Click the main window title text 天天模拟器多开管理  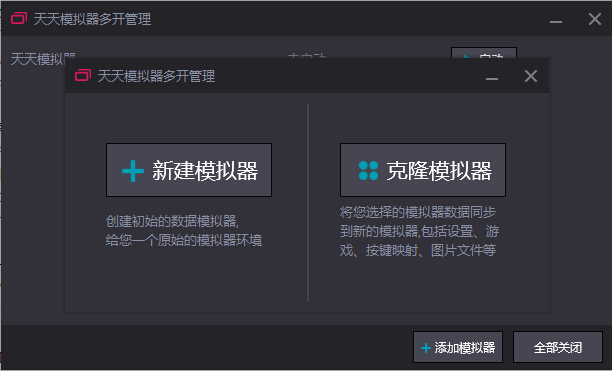(x=93, y=19)
